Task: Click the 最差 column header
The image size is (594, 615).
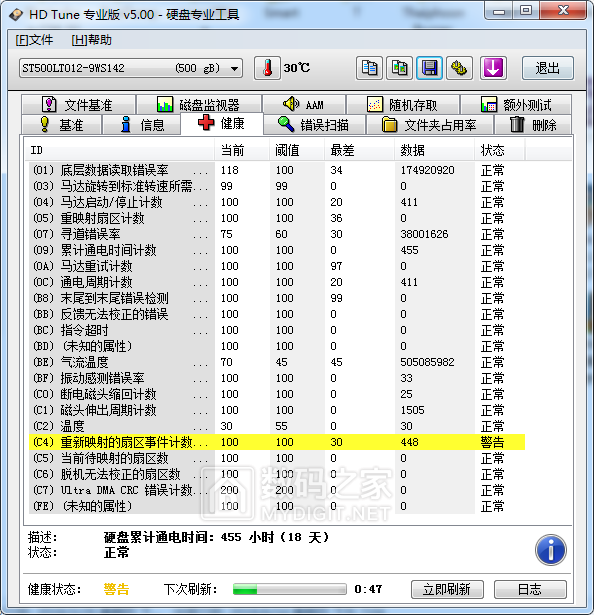Action: click(x=359, y=150)
